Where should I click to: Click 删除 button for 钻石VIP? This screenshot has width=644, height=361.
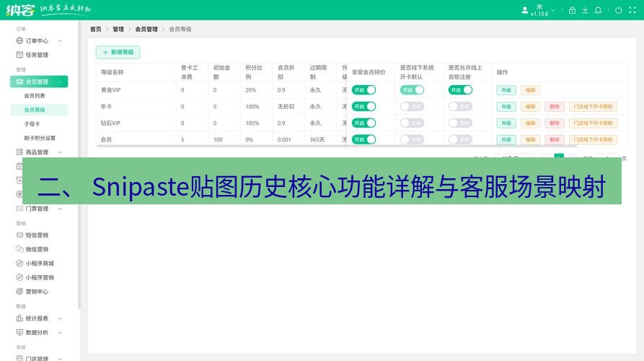555,123
